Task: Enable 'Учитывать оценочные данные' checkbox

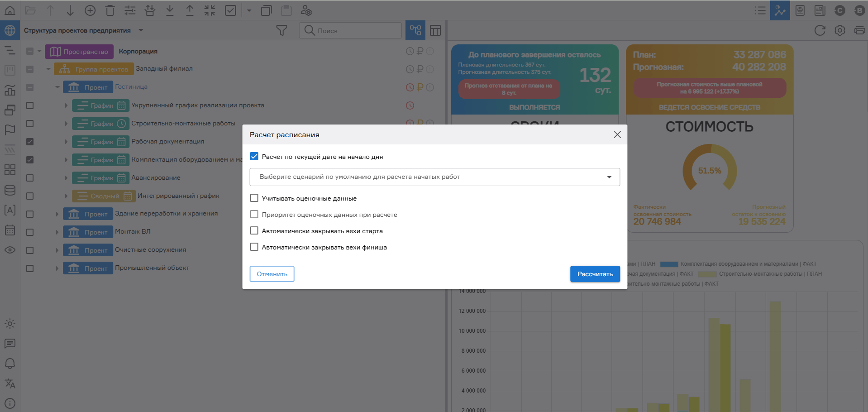Action: pyautogui.click(x=254, y=198)
